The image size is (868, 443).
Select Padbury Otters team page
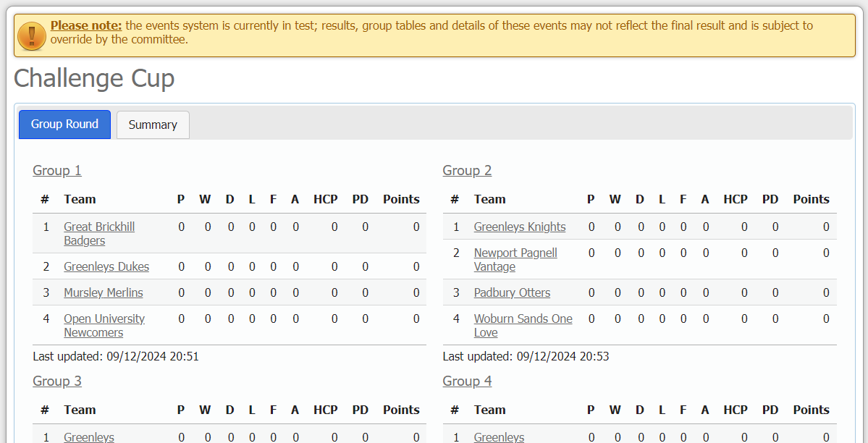point(512,292)
